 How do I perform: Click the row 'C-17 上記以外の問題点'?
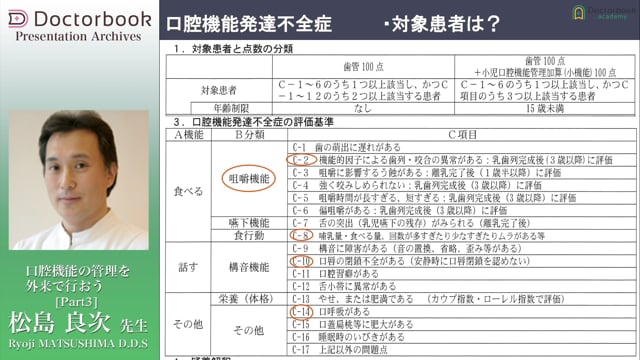(x=462, y=350)
